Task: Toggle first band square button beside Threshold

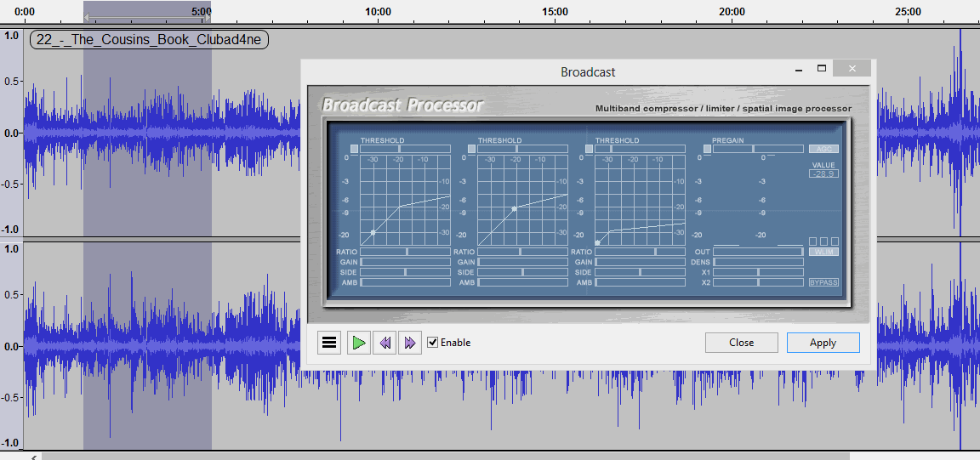Action: 355,149
